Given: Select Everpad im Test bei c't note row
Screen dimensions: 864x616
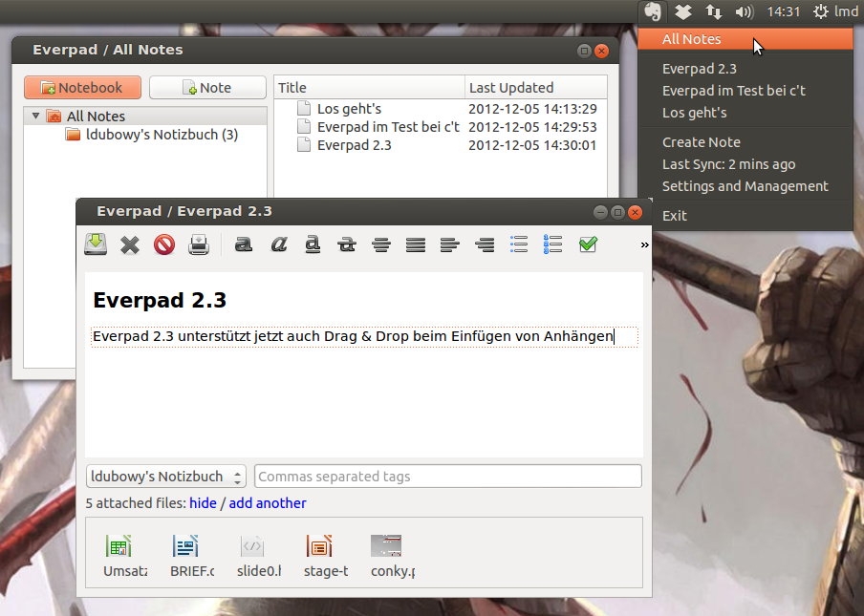Looking at the screenshot, I should pos(388,127).
